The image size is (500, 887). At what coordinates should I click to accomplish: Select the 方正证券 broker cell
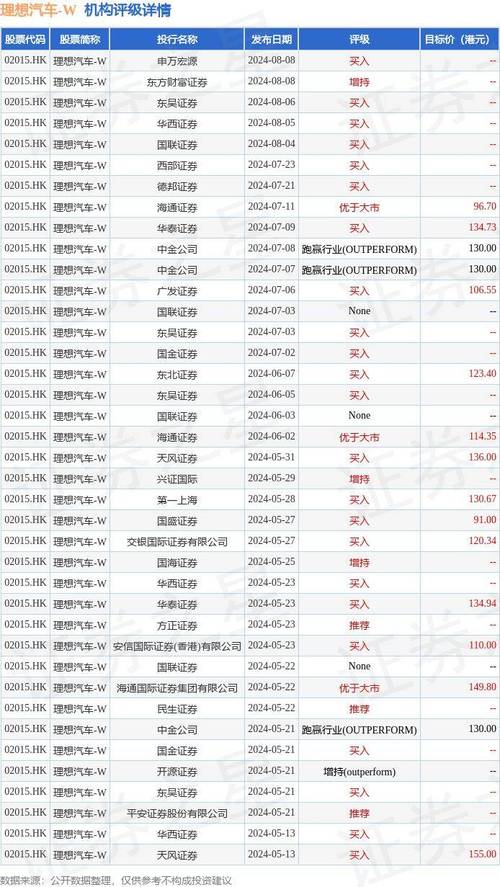pyautogui.click(x=177, y=626)
